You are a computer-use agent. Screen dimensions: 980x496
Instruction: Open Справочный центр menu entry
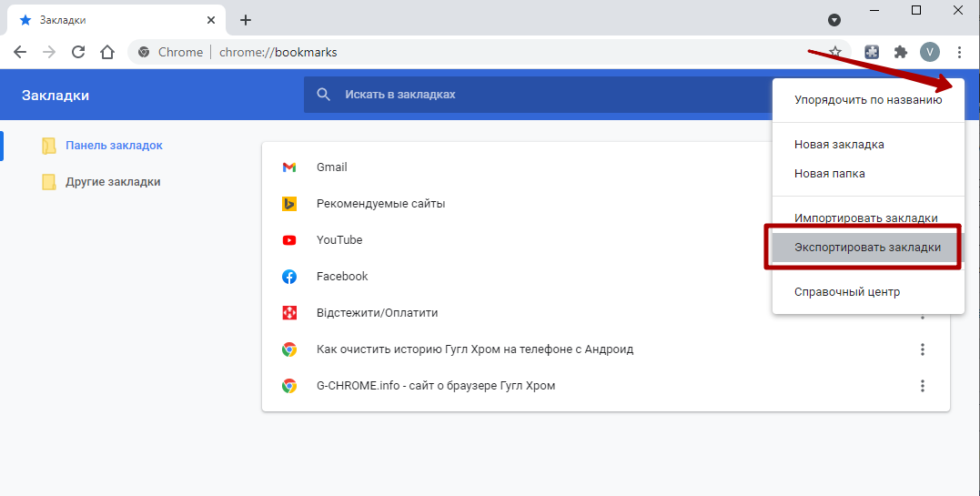tap(846, 292)
